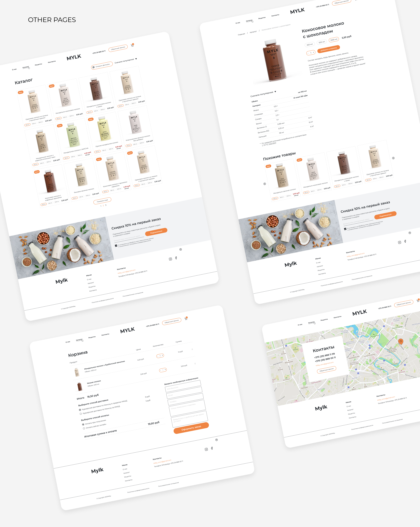Screen dimensions: 420x527
Task: Toggle the consent checkbox in catalog page newsletter
Action: coord(116,246)
